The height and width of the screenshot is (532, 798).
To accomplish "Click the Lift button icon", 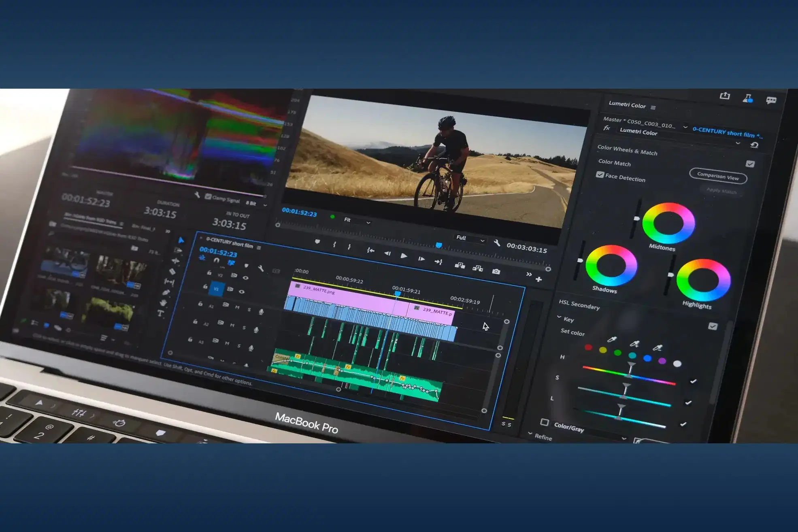I will (x=460, y=265).
